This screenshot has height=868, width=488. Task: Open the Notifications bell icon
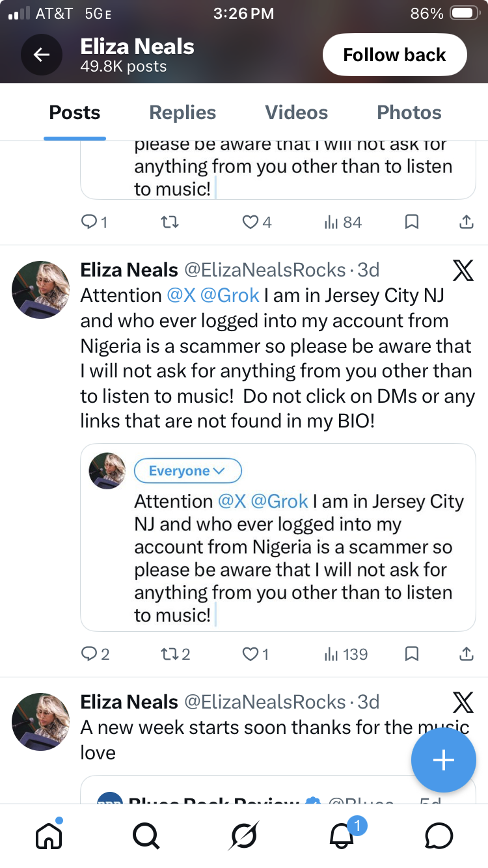click(342, 835)
